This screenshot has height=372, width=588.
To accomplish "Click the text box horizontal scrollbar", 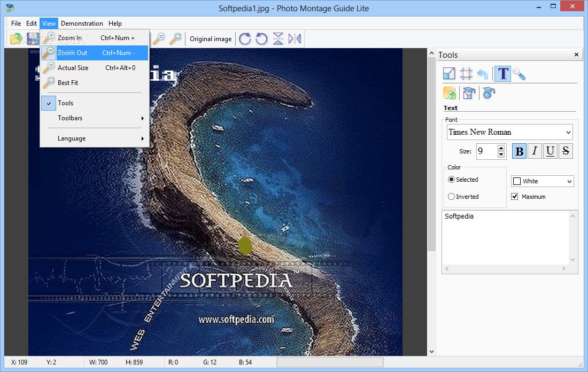I will 506,268.
